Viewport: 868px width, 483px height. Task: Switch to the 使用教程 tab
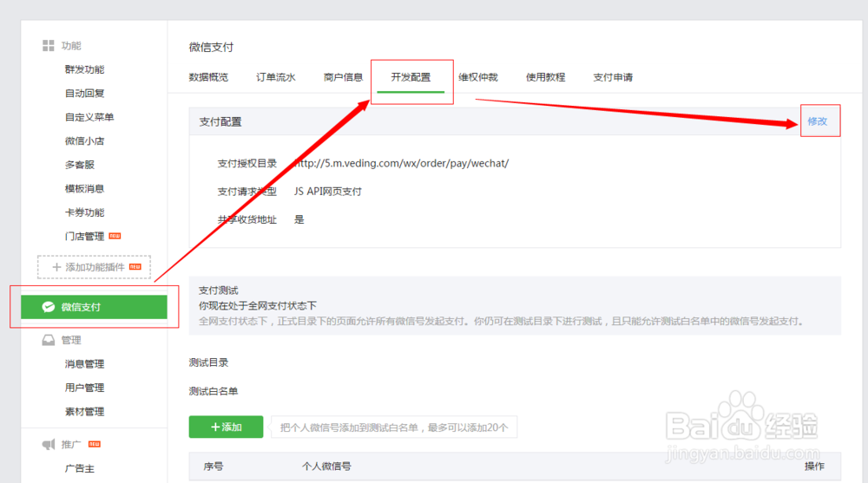pyautogui.click(x=545, y=77)
